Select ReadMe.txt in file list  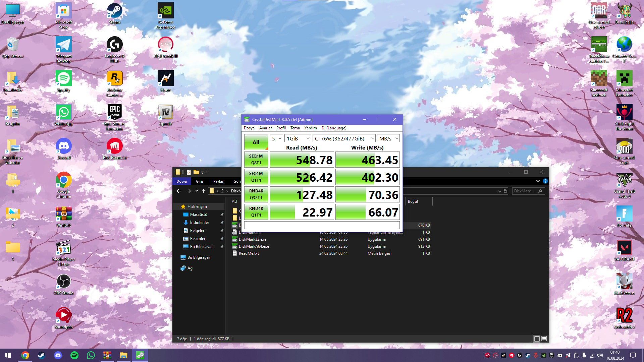pos(249,253)
